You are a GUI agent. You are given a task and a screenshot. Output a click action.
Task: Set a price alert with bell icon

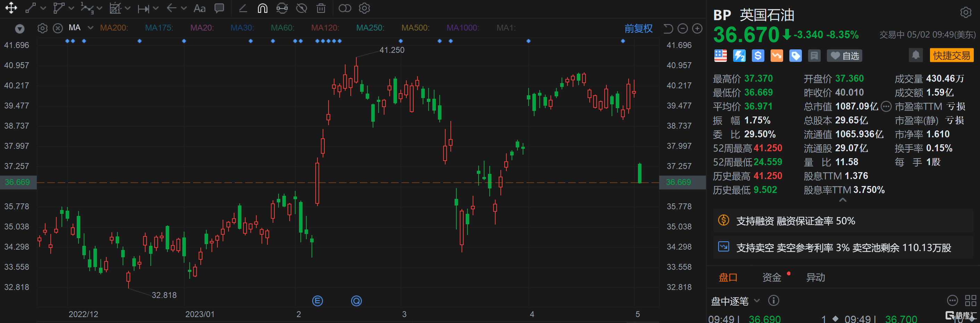point(916,55)
